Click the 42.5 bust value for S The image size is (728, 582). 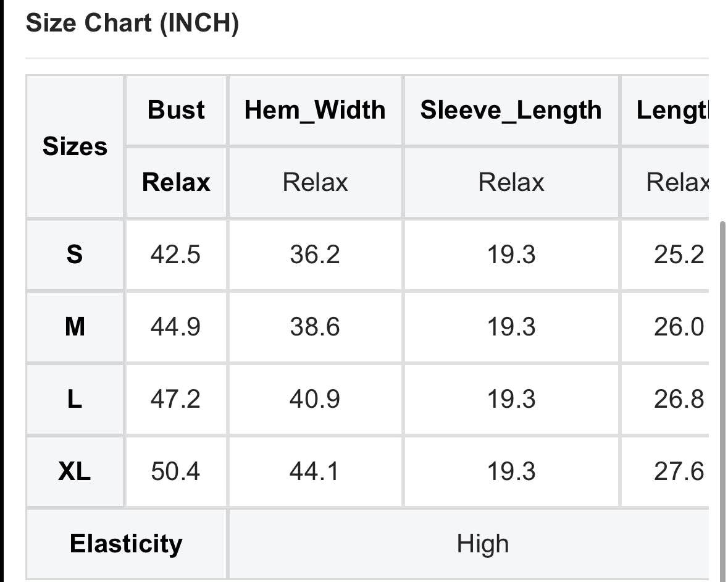pos(175,255)
